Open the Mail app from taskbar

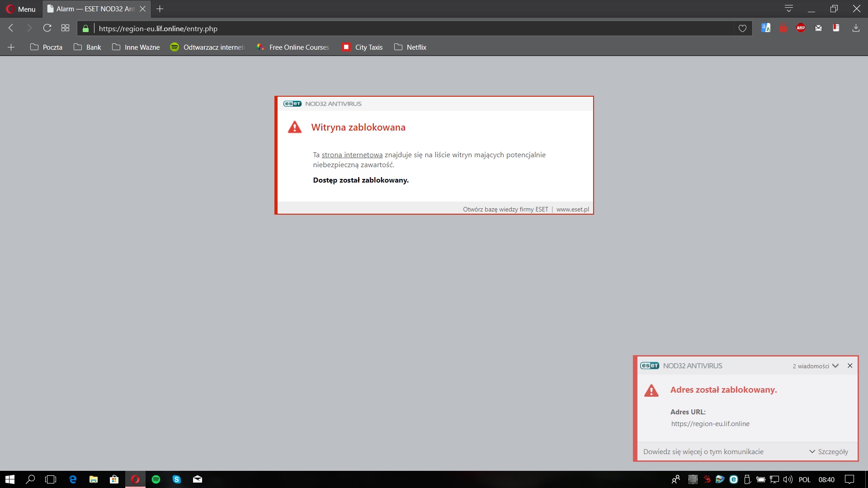(198, 479)
